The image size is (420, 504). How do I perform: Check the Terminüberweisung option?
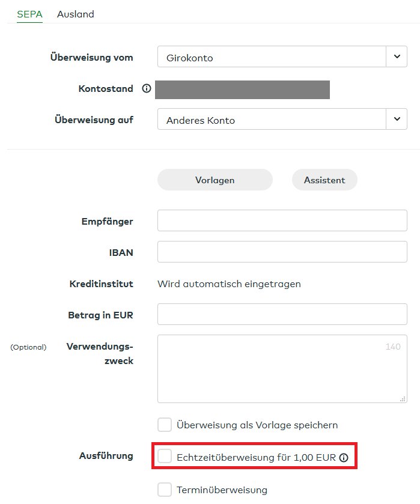[165, 490]
